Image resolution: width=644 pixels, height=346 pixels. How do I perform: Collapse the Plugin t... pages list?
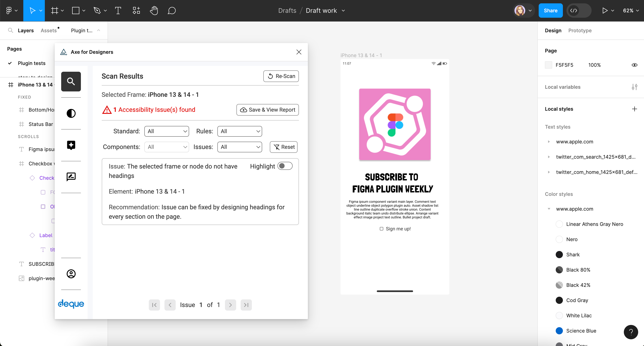point(99,30)
